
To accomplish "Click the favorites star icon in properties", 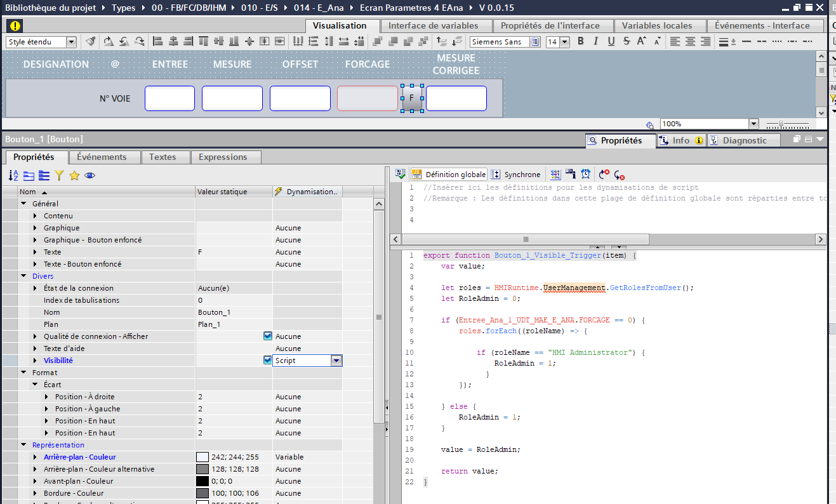I will click(74, 176).
